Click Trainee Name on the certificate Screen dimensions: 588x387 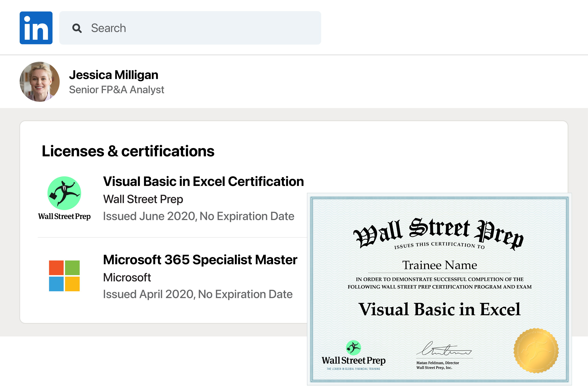(440, 265)
